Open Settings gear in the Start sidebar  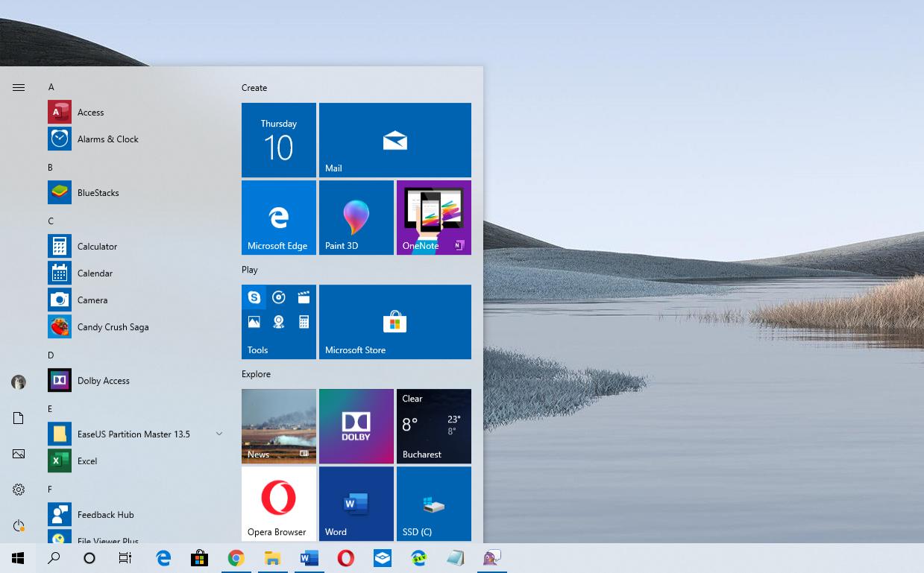[x=19, y=490]
